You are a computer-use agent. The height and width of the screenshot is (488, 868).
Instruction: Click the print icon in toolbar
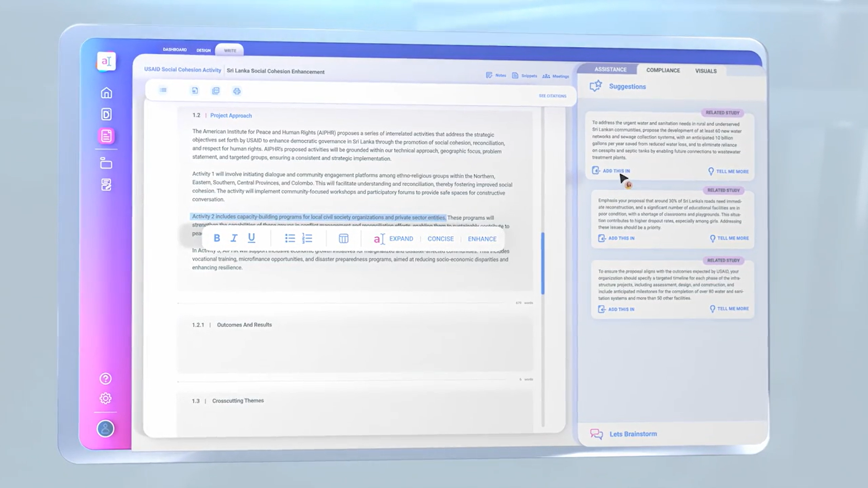tap(236, 91)
